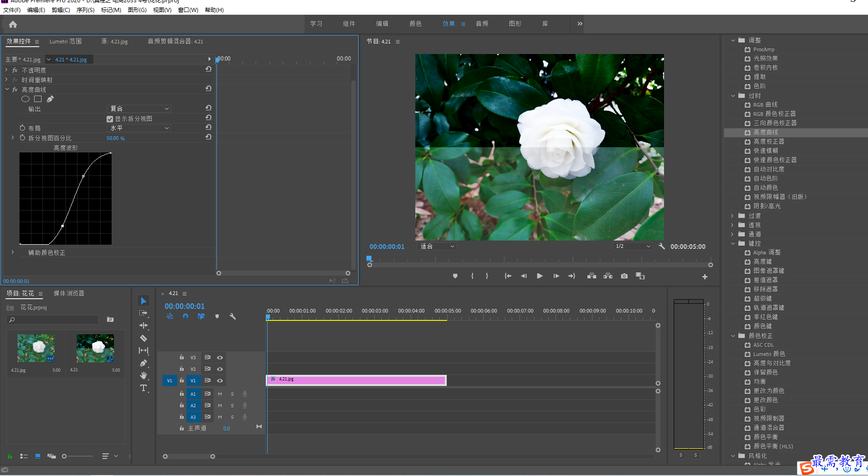Toggle V3 track output eye
The image size is (868, 476).
220,357
